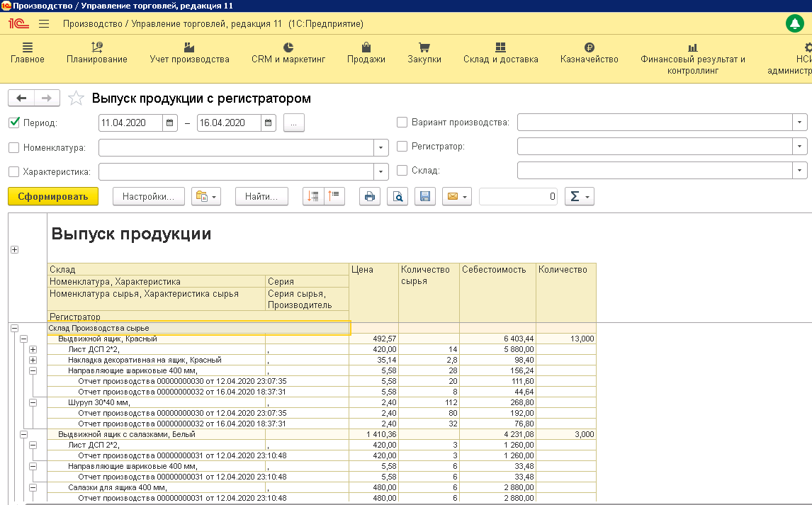Open the Склад filter dropdown arrow

(800, 171)
